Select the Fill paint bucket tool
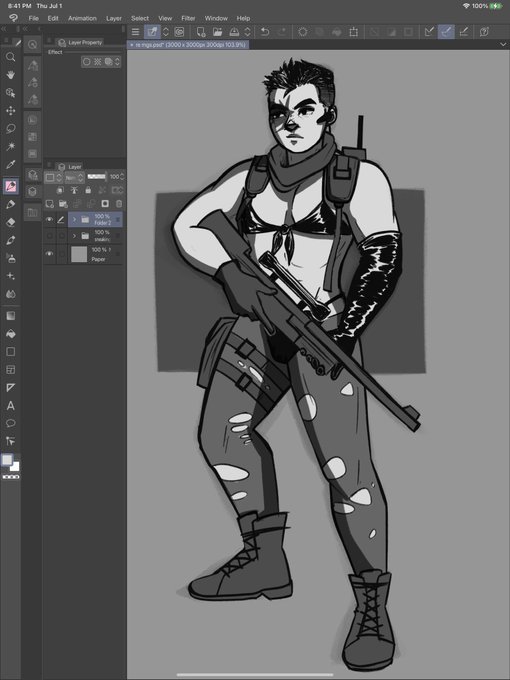510x680 pixels. pos(10,333)
